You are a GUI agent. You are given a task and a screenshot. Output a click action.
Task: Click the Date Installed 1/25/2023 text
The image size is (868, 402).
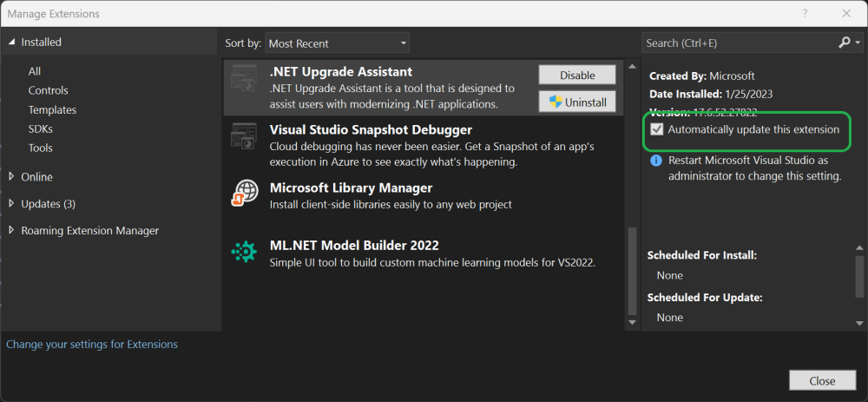click(x=711, y=94)
